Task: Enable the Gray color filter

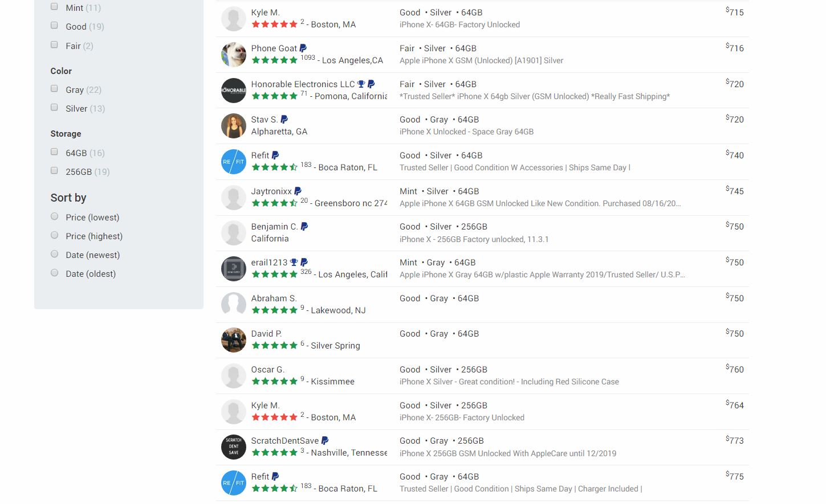Action: [x=54, y=88]
